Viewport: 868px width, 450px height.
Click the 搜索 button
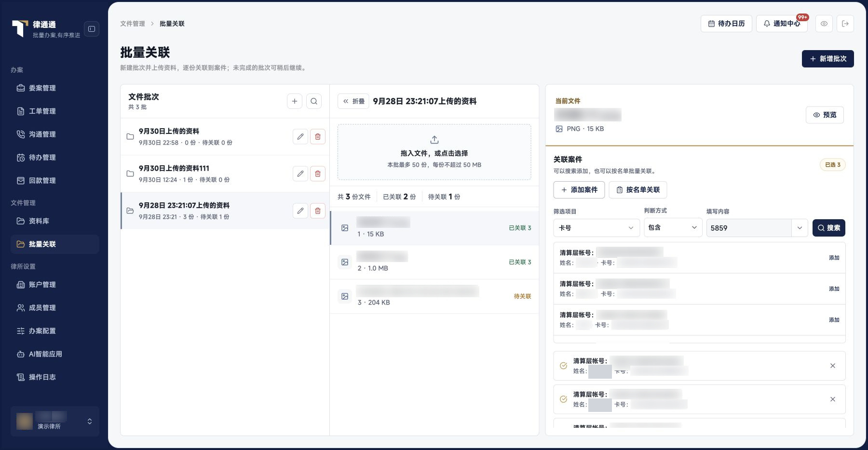[829, 228]
